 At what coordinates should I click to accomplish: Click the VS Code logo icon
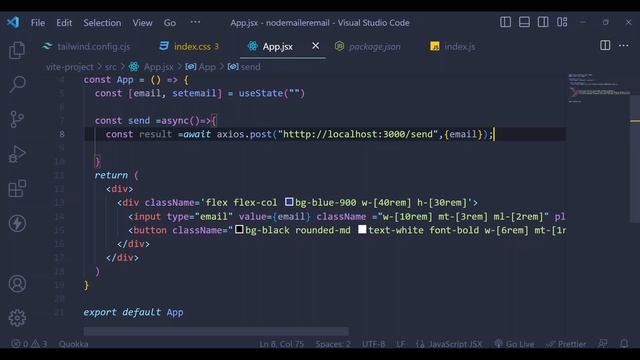[13, 22]
